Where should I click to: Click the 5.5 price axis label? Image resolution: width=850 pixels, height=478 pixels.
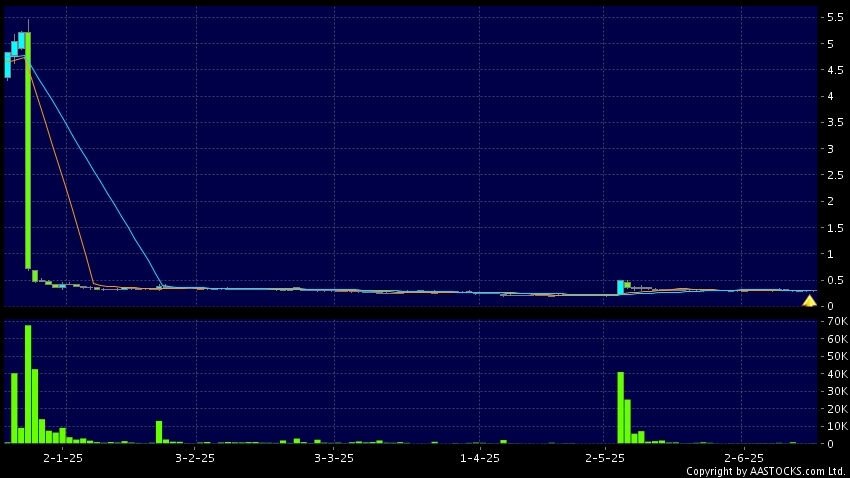pyautogui.click(x=835, y=17)
